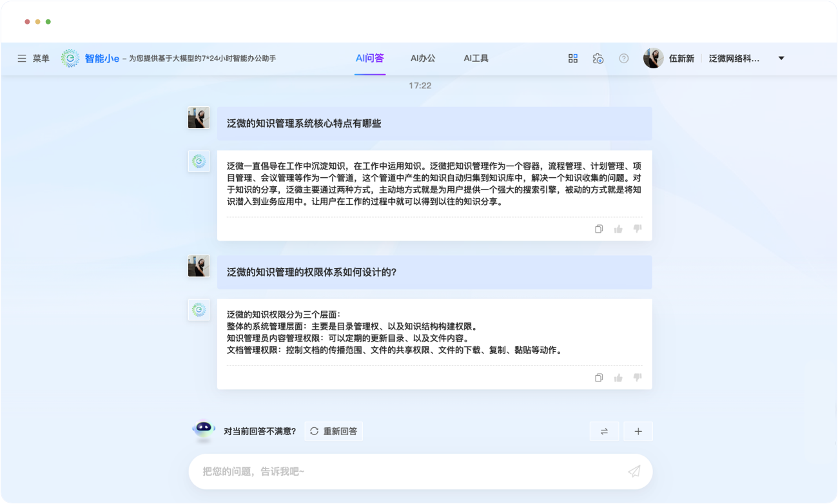Viewport: 838px width, 504px height.
Task: Like the second answer with thumbs up
Action: point(618,378)
